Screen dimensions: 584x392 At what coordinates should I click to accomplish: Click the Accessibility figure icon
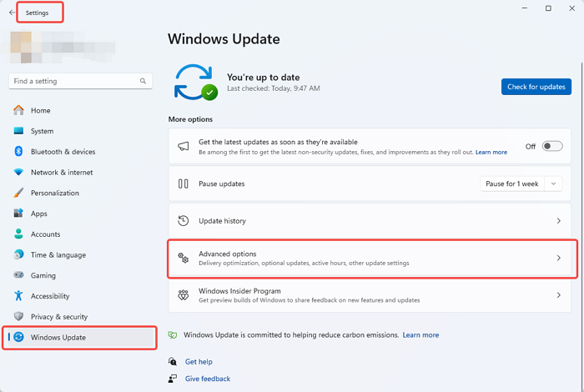click(x=18, y=296)
